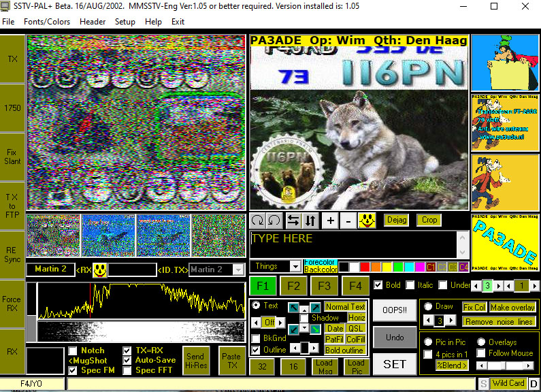Open the File menu

coord(8,22)
